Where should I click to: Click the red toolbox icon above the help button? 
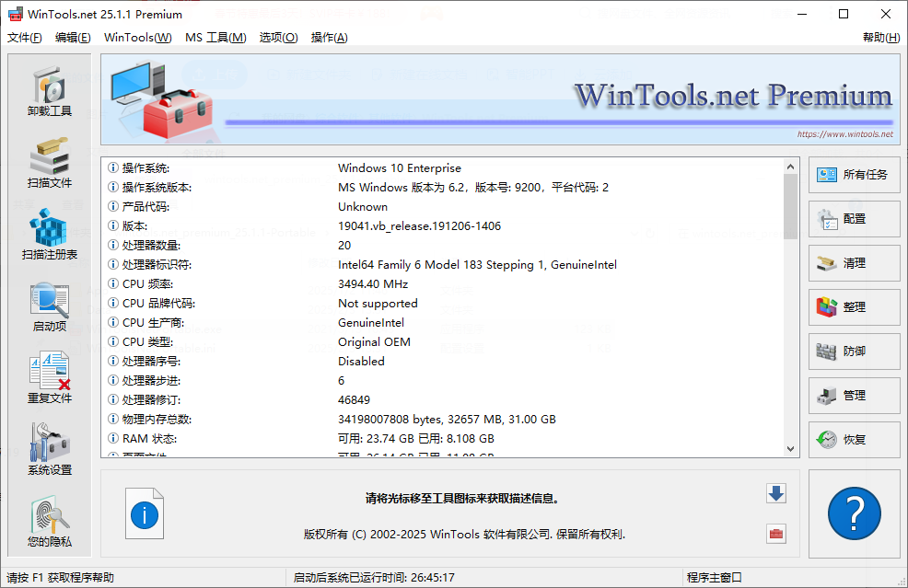click(x=775, y=534)
